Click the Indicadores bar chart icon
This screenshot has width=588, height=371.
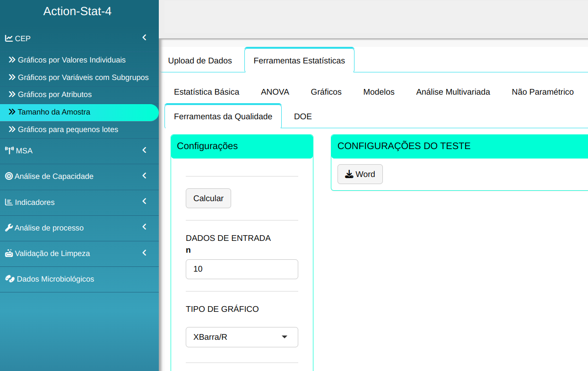pyautogui.click(x=9, y=202)
